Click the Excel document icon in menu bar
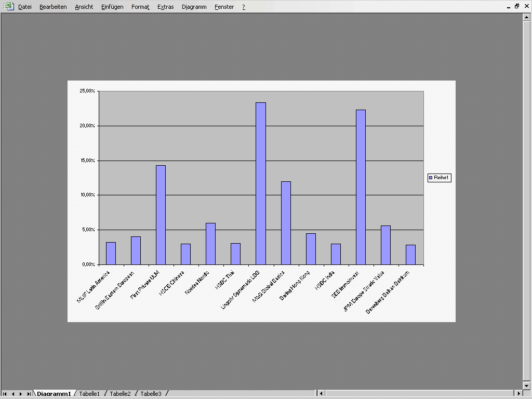Image resolution: width=532 pixels, height=399 pixels. pos(10,6)
